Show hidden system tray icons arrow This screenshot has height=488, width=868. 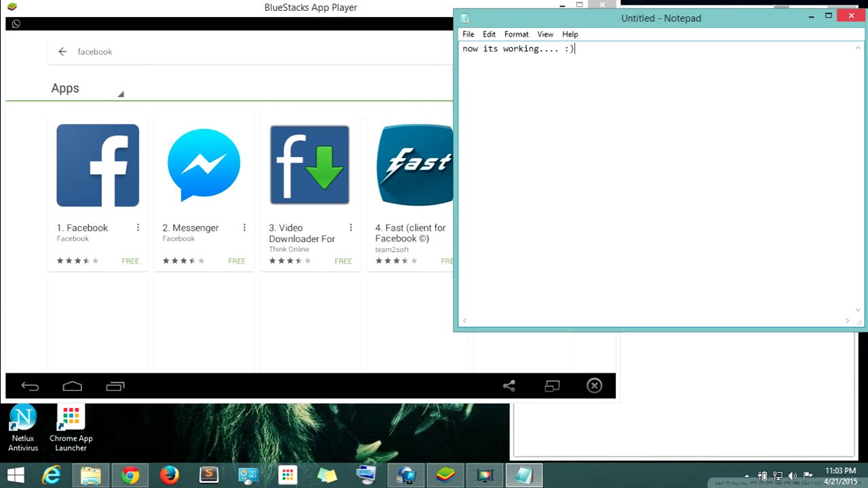(x=747, y=476)
